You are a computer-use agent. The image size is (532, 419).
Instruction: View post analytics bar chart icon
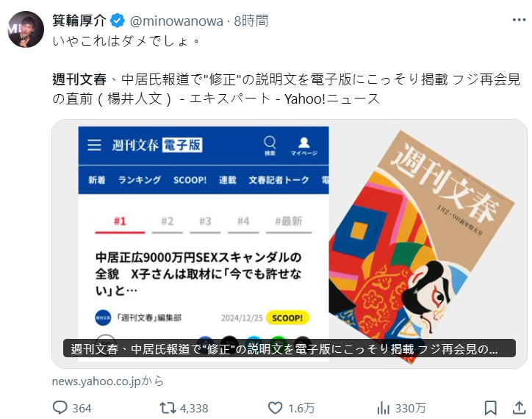point(383,408)
